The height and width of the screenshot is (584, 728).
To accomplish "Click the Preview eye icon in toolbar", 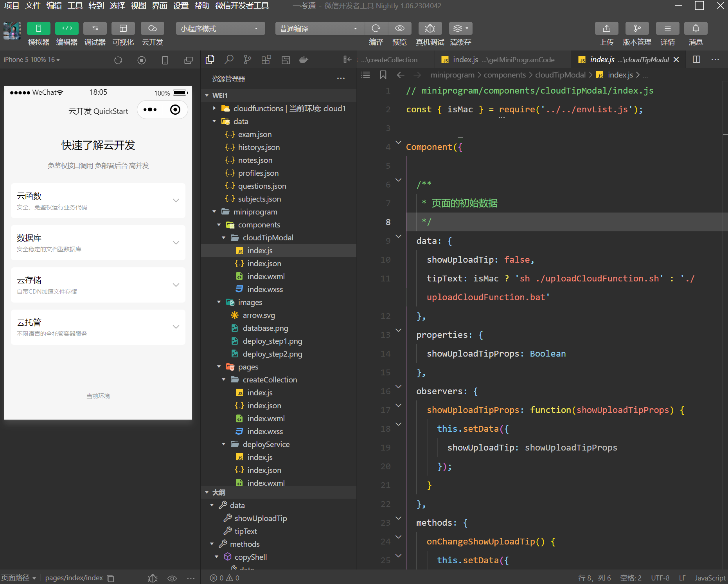I will click(x=399, y=29).
